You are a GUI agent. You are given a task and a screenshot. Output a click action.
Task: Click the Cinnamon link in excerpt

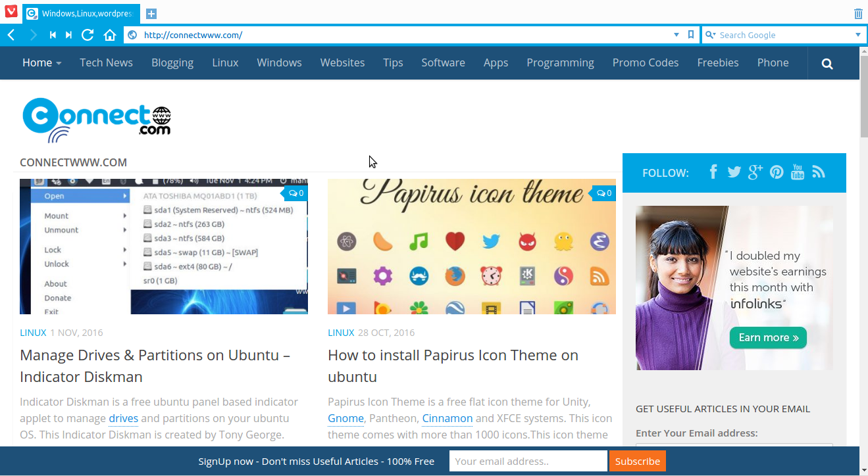447,418
